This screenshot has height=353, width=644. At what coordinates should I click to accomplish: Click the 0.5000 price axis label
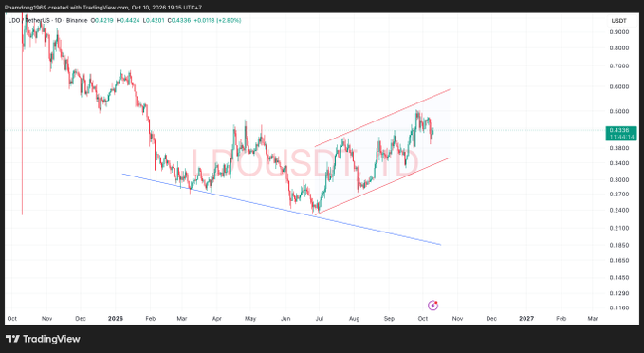(619, 111)
